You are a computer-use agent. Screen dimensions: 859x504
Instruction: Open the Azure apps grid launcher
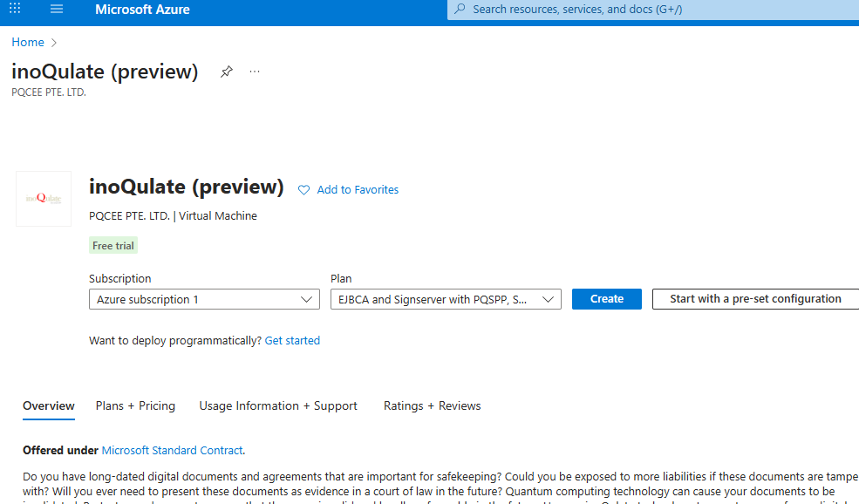[x=15, y=9]
